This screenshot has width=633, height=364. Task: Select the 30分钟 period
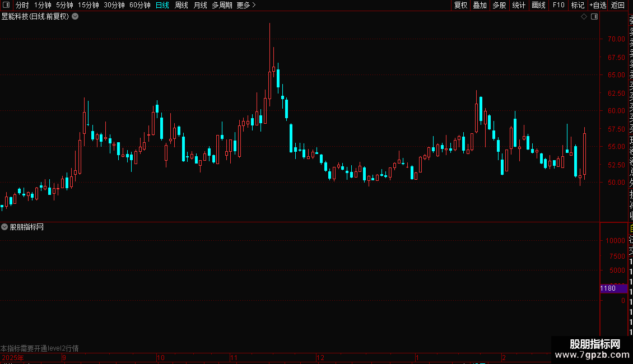tap(114, 5)
